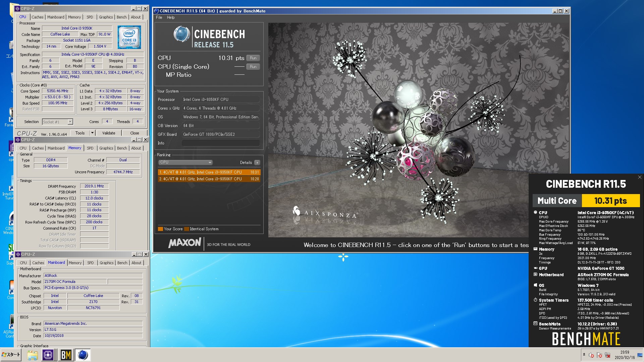Open File Explorer from the taskbar

coord(33,355)
